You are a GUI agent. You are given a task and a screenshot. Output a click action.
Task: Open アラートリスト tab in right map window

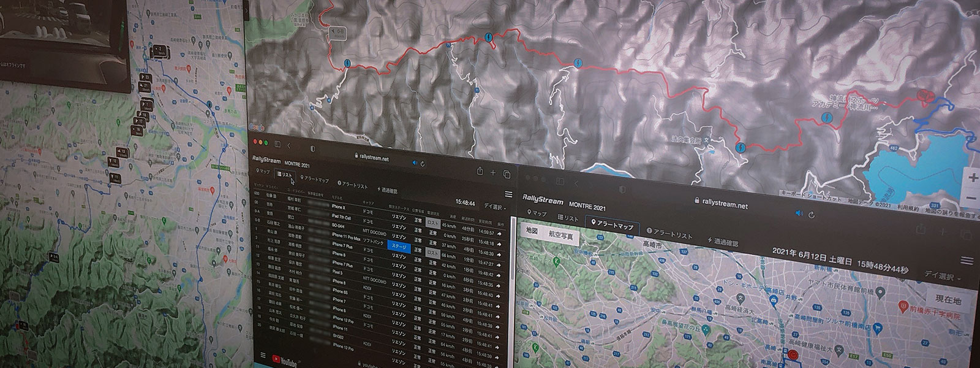[x=669, y=233]
